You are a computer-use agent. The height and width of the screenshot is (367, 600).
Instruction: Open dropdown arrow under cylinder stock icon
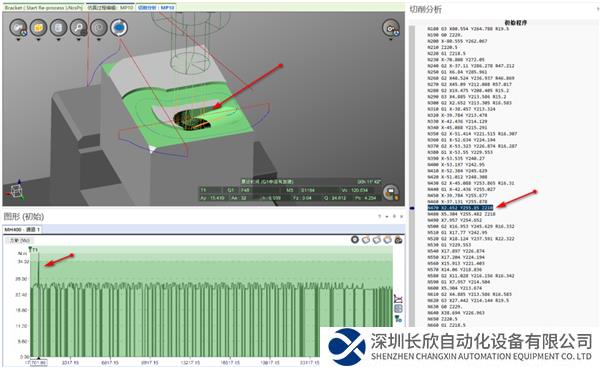(x=59, y=39)
